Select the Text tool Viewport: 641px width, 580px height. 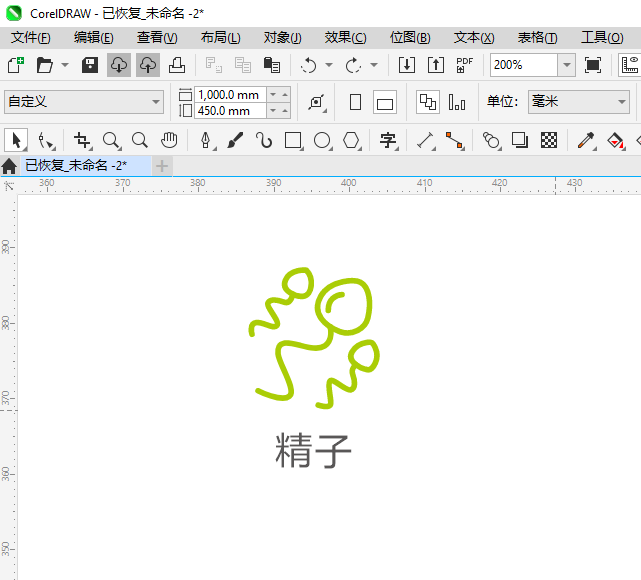pyautogui.click(x=388, y=140)
